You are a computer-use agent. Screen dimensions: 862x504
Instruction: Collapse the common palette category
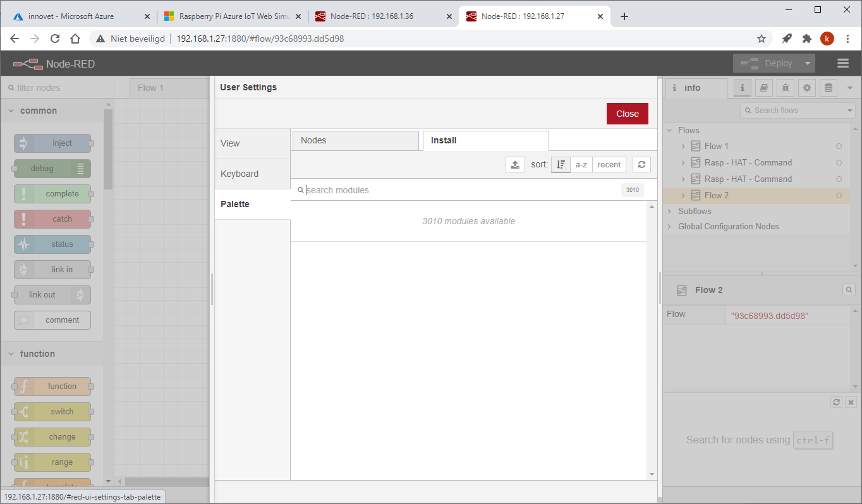coord(52,111)
